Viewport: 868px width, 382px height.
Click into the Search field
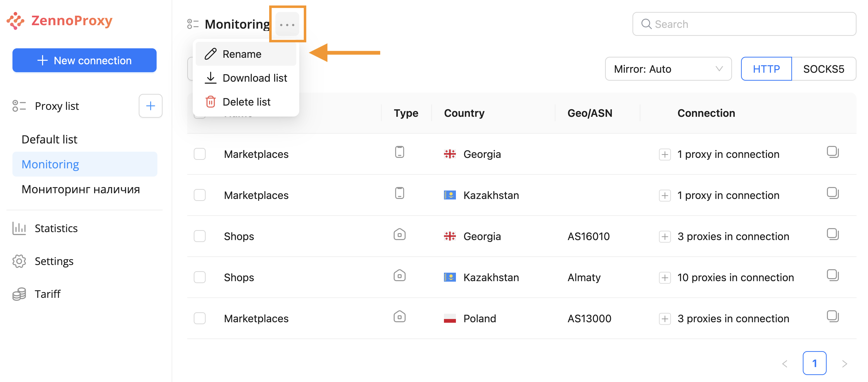(744, 24)
